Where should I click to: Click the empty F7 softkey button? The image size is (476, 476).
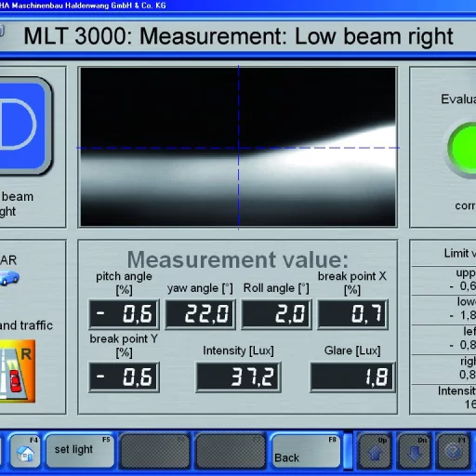click(x=231, y=450)
